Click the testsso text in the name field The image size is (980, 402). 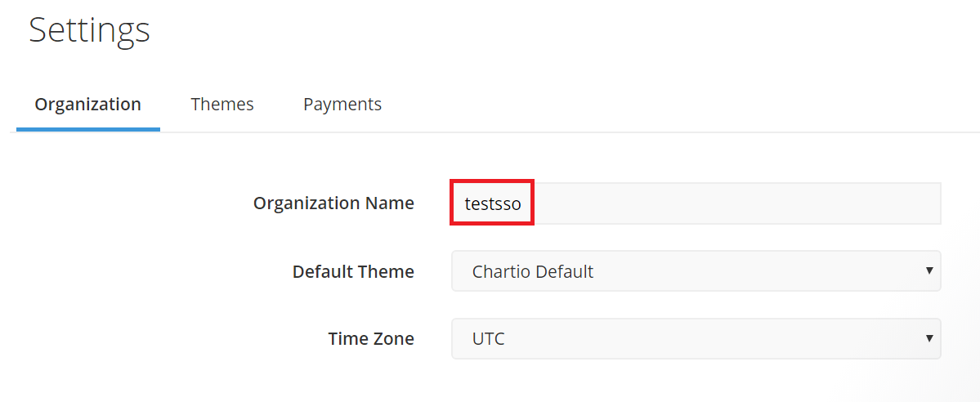point(493,203)
